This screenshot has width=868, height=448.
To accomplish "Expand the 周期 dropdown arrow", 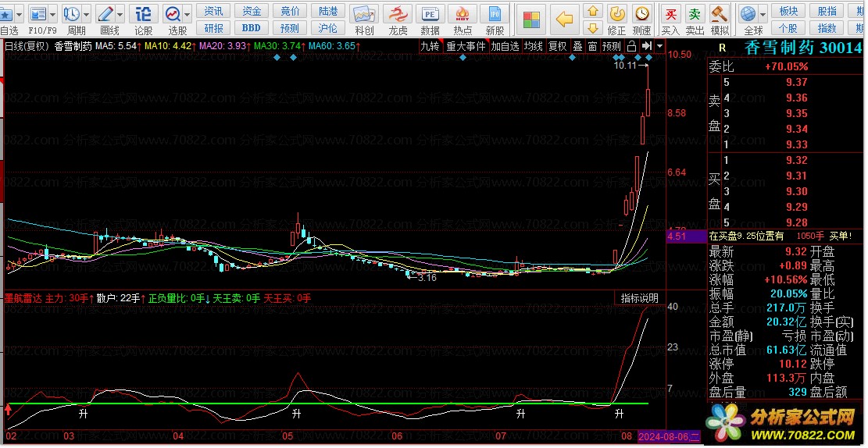I will point(87,14).
